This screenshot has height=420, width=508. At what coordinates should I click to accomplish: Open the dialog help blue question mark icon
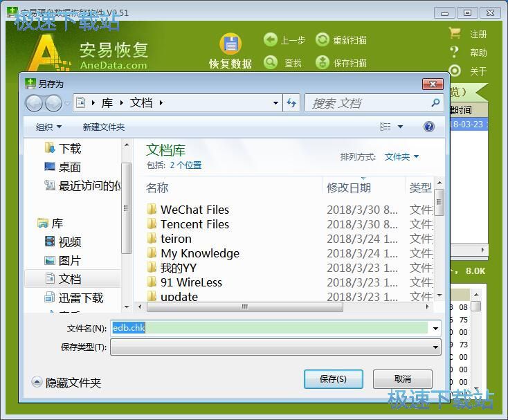(x=428, y=127)
